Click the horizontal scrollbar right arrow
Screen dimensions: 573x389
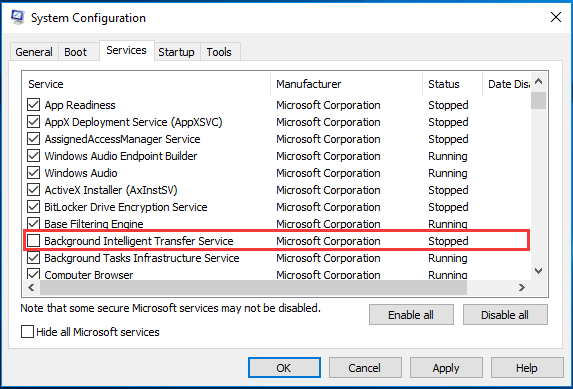pos(522,287)
